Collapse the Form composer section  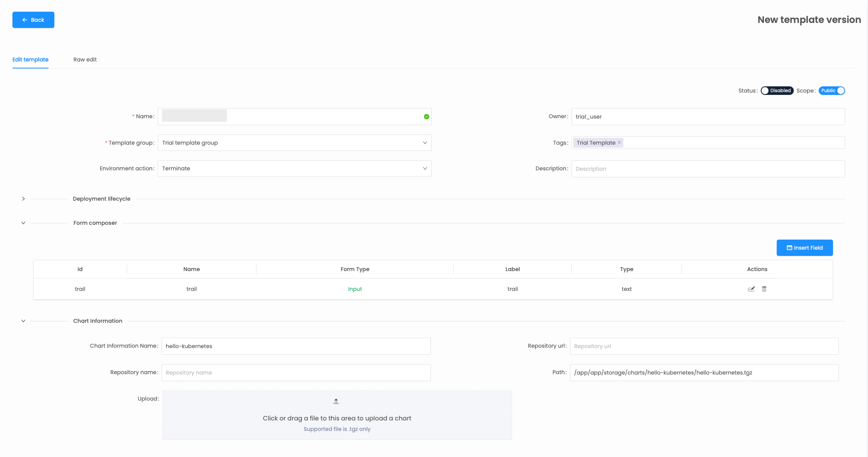pos(23,222)
